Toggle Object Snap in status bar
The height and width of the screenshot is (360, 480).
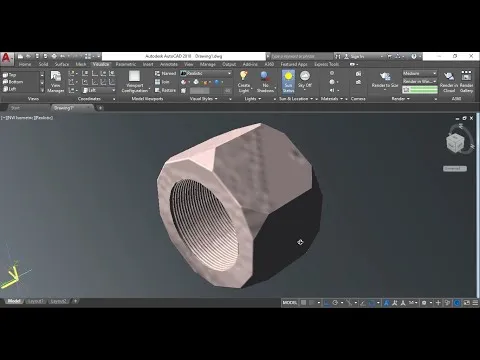(372, 303)
